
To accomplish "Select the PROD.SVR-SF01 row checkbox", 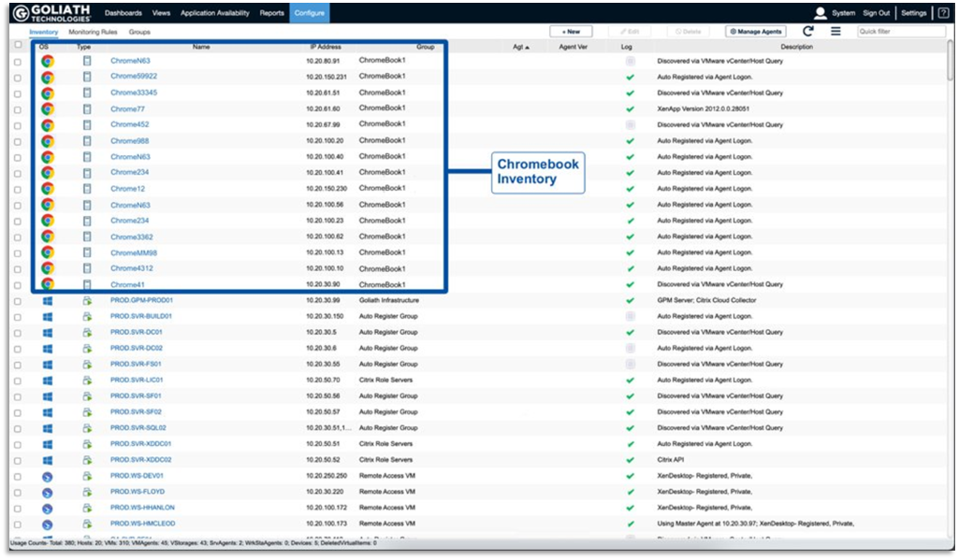I will click(x=18, y=396).
